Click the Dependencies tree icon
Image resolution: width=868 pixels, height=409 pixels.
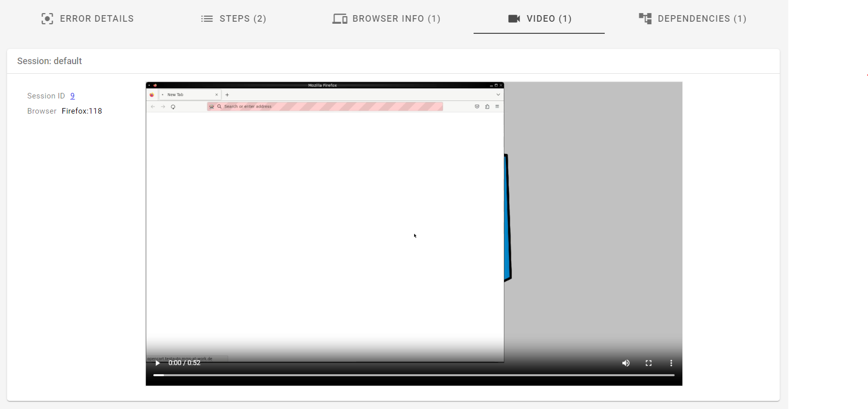(x=645, y=19)
